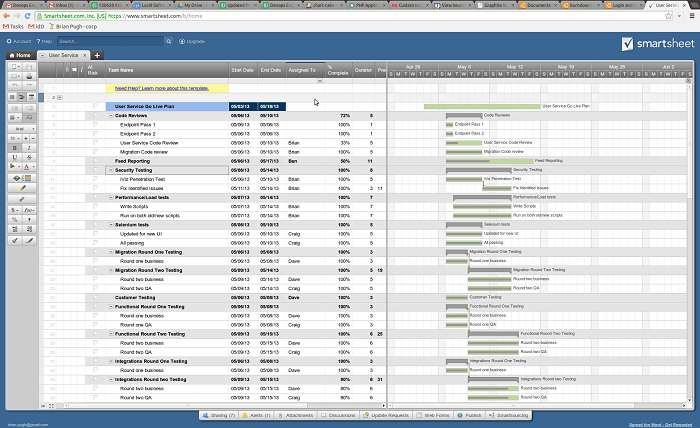700x428 pixels.
Task: Click the Format Painter brush icon
Action: (29, 241)
